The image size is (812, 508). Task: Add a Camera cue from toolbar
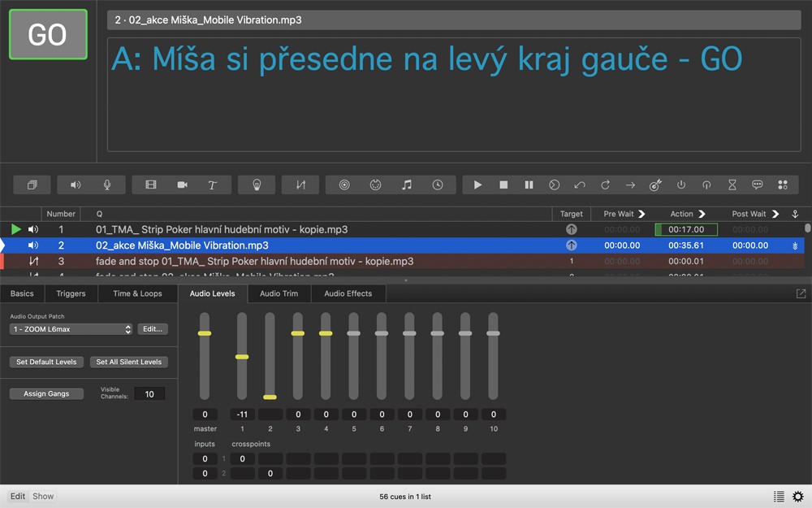point(182,185)
